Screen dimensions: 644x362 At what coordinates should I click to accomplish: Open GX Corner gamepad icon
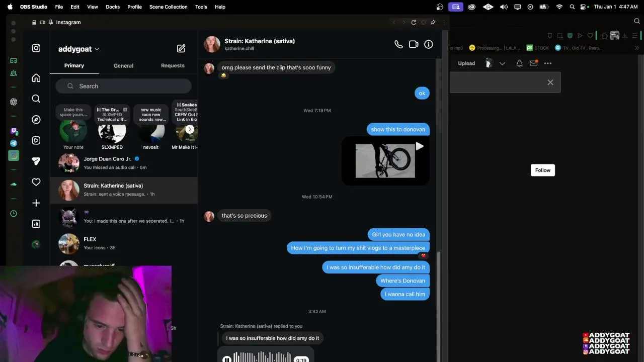14,60
